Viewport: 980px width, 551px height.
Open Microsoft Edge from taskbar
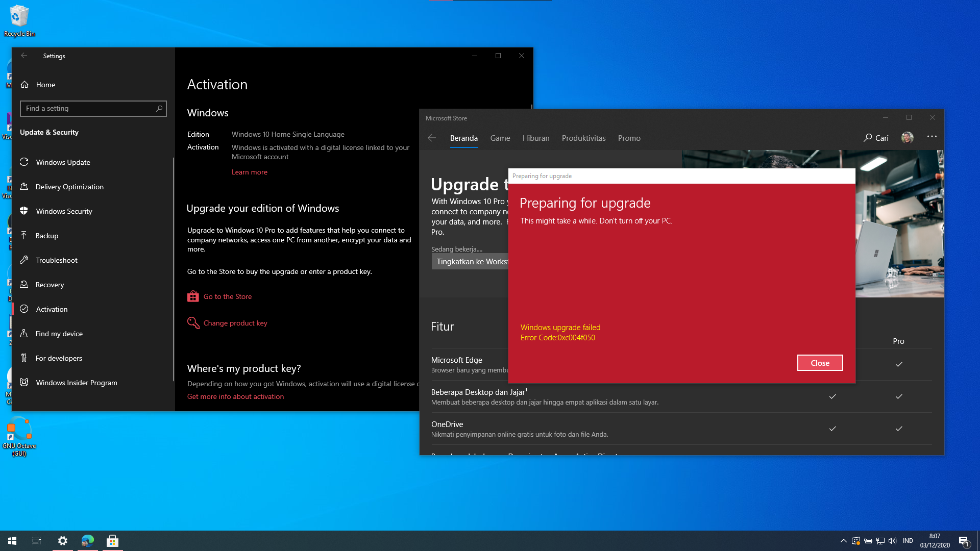point(87,541)
